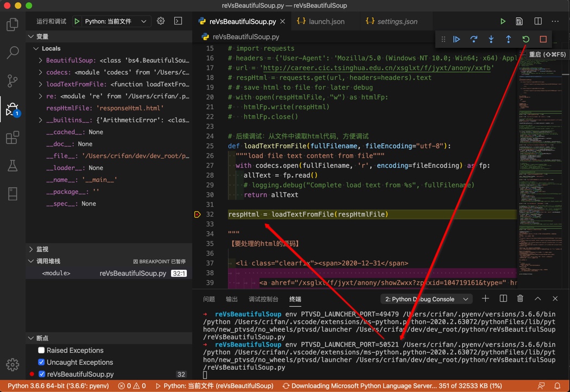Split the editor to the right
The image size is (570, 392).
coord(538,22)
